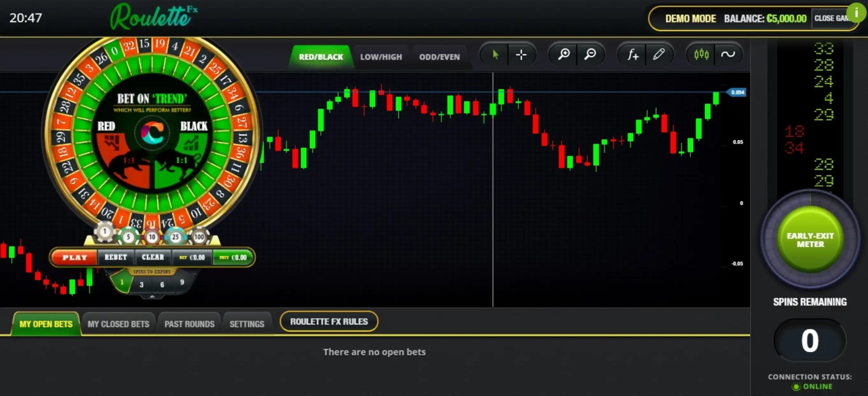Drag the Early-Exit Meter slider
Viewport: 868px width, 396px height.
click(809, 241)
